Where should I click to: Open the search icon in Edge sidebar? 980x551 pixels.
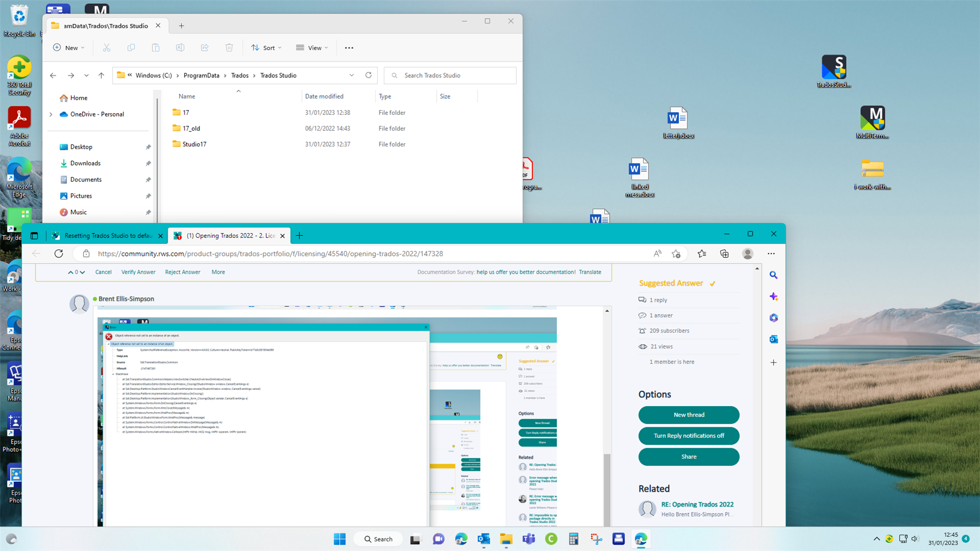[773, 275]
